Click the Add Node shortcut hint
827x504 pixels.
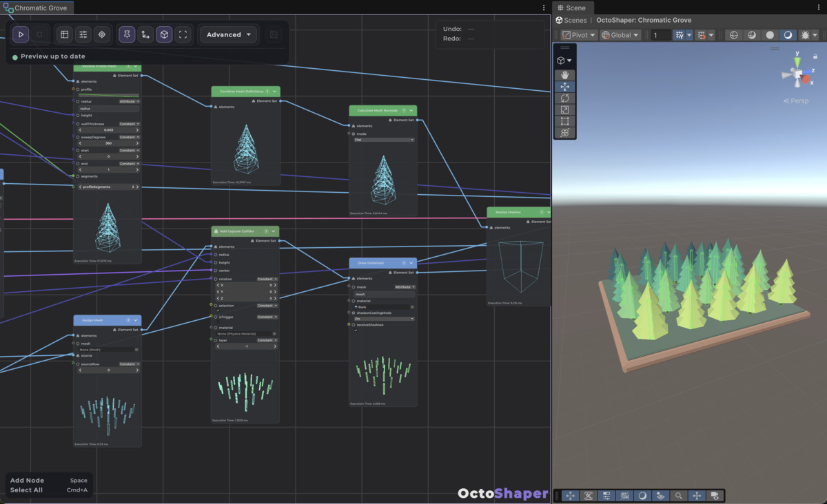[x=49, y=481]
